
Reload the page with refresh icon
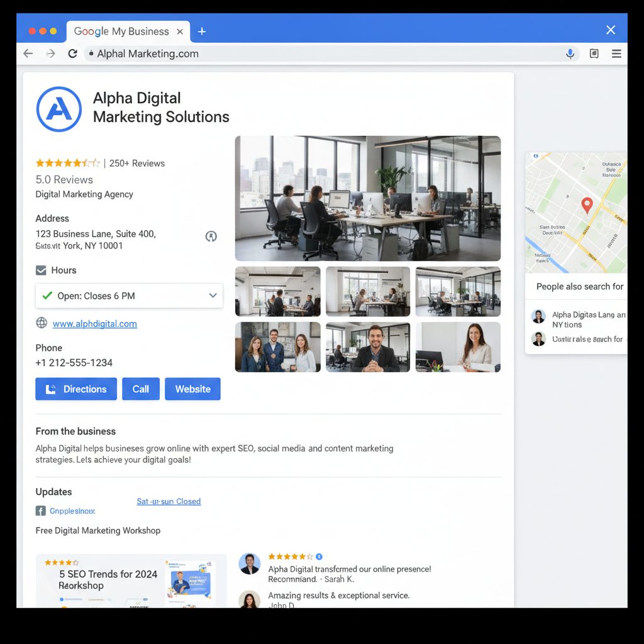[x=73, y=53]
